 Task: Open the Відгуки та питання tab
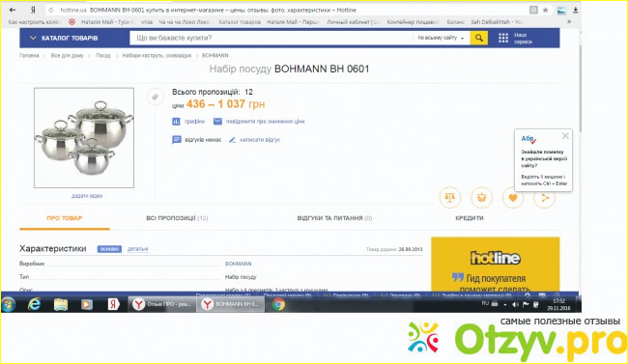tap(334, 218)
